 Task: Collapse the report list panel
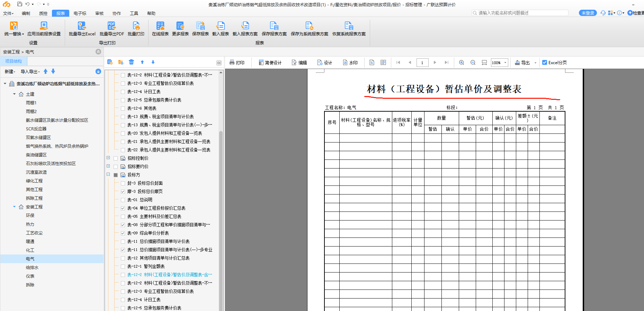[219, 63]
